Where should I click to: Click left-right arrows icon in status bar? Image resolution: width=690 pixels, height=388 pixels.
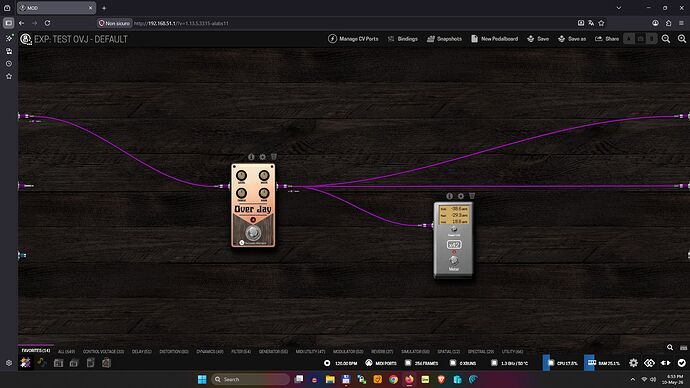tap(665, 363)
